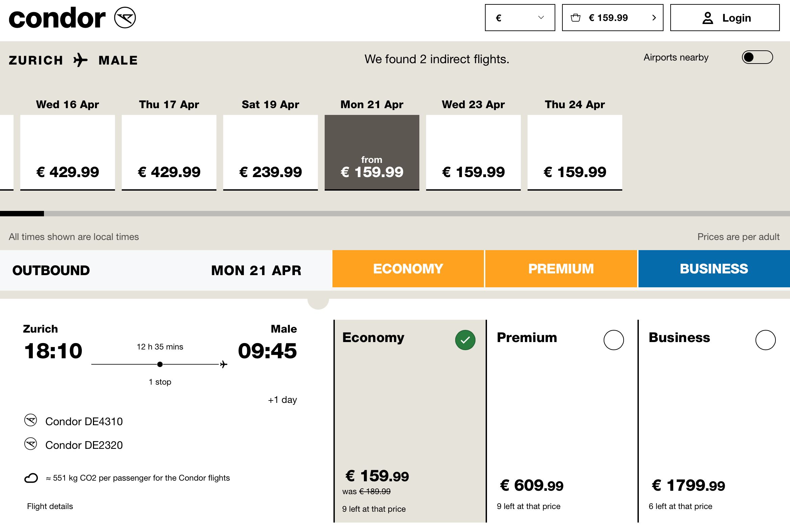Select the Business fare radio button
The image size is (790, 532).
[x=765, y=340]
